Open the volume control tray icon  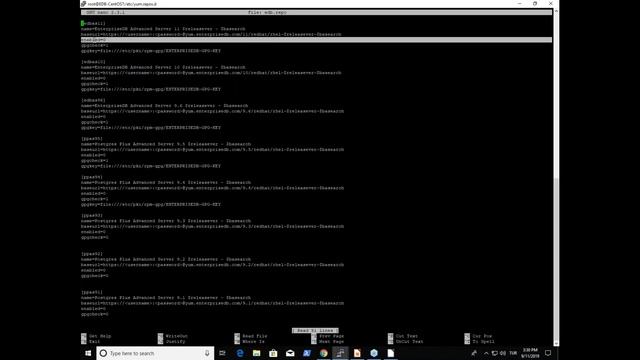(503, 353)
